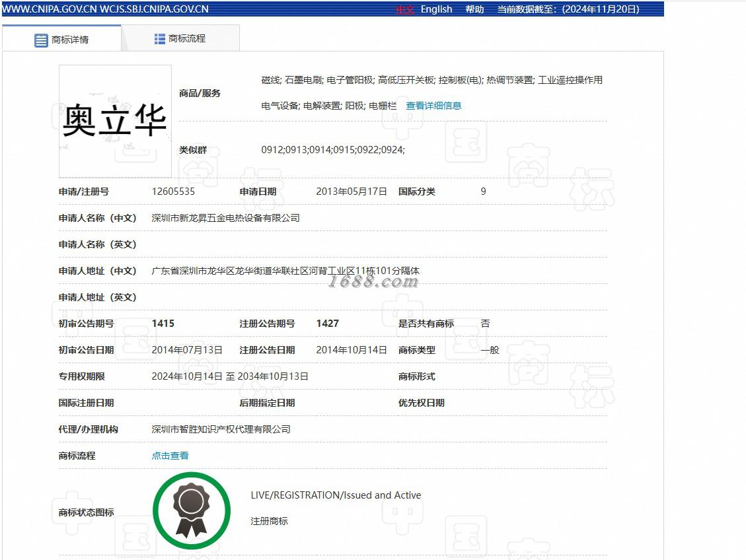Click registration announcement issue 1427
The image size is (746, 560).
coord(328,324)
